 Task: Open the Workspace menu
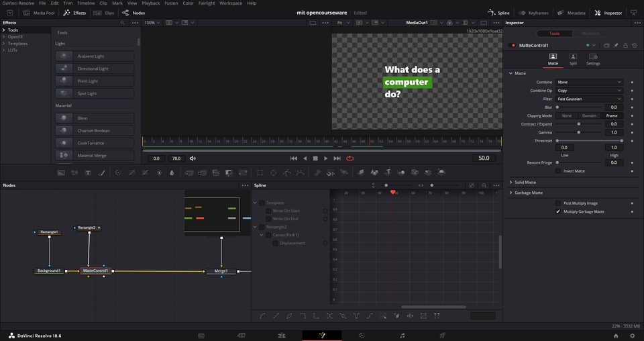pos(230,3)
